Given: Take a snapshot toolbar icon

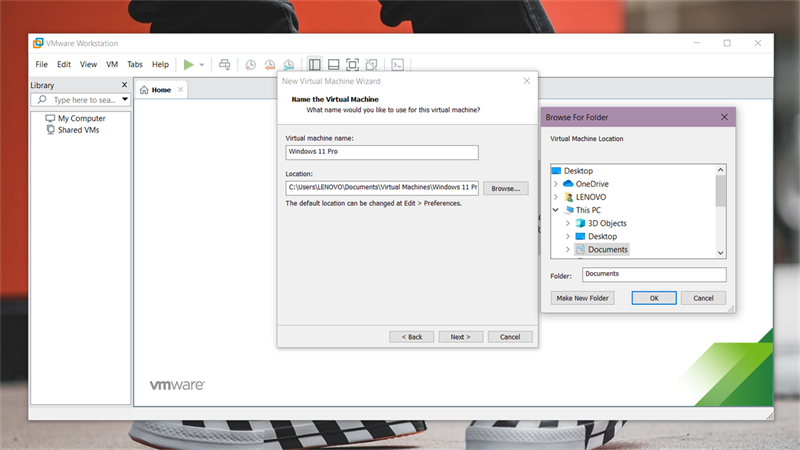Looking at the screenshot, I should pos(251,64).
